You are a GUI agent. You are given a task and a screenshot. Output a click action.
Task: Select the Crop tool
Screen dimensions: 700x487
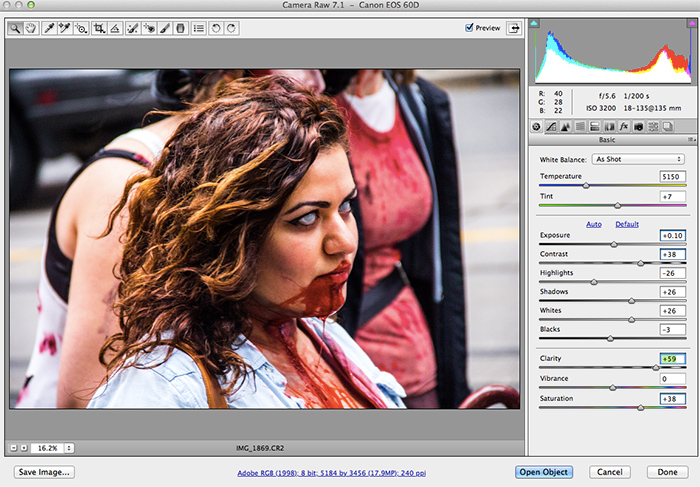pyautogui.click(x=99, y=29)
